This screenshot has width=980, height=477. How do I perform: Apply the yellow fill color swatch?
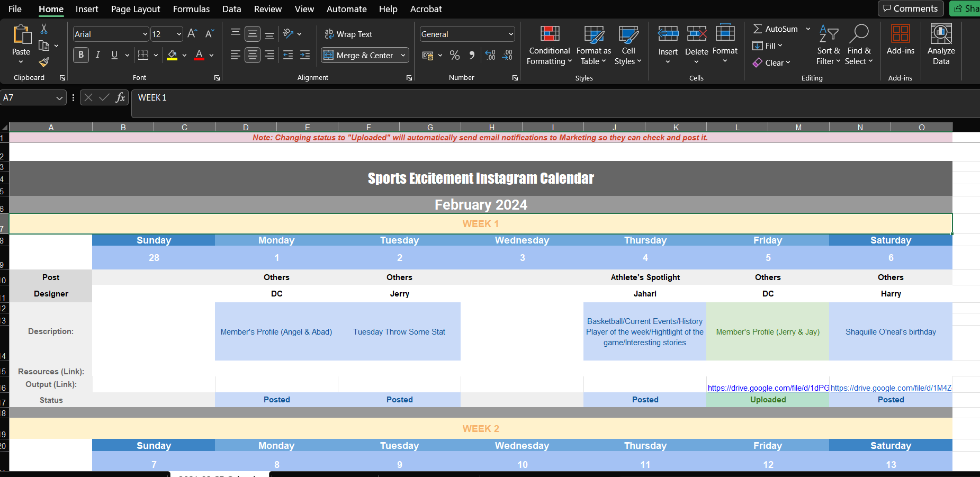172,55
